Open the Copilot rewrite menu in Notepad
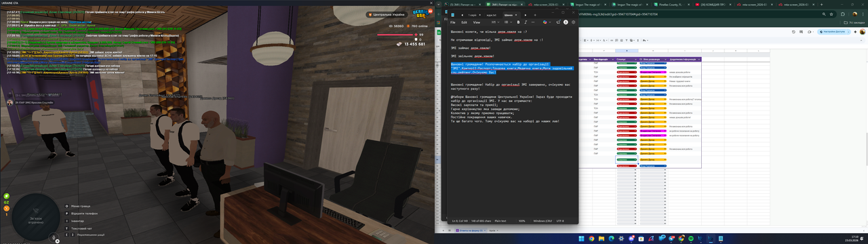 point(547,22)
